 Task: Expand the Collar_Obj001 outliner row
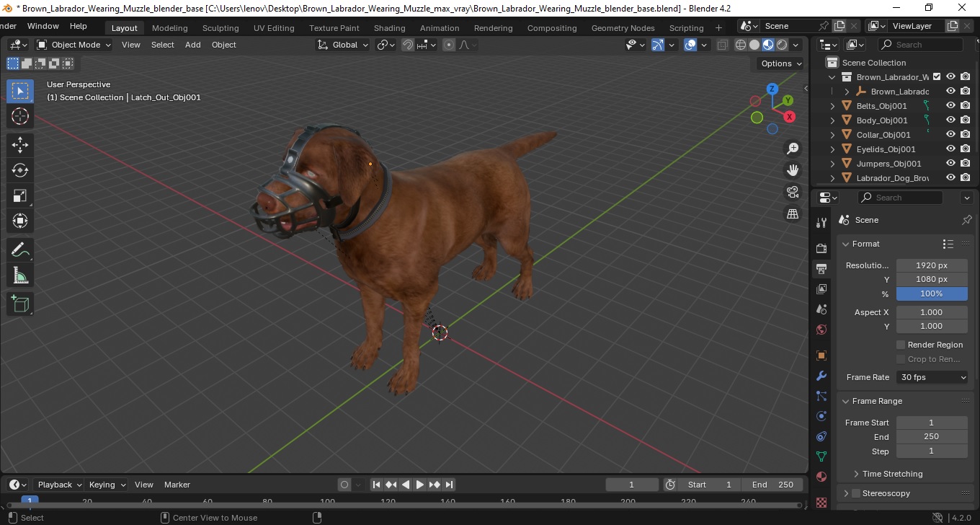pos(833,135)
